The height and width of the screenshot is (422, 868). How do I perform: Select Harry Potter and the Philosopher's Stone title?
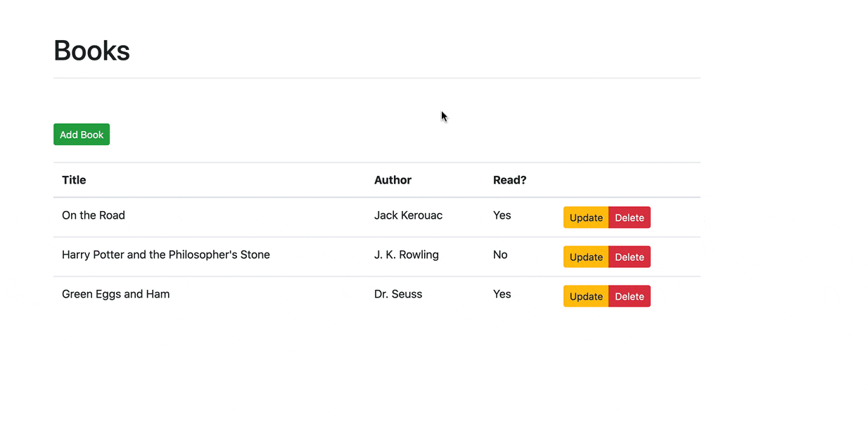[166, 255]
